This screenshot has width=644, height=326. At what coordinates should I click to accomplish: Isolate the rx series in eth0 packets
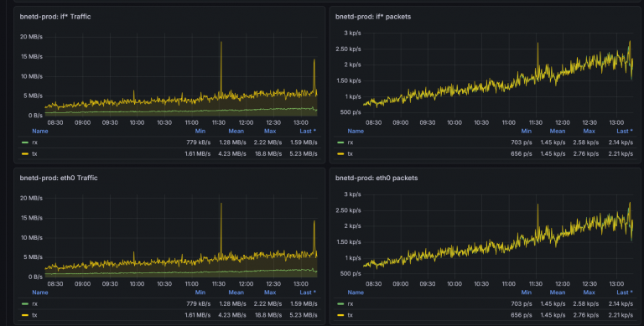(x=351, y=304)
